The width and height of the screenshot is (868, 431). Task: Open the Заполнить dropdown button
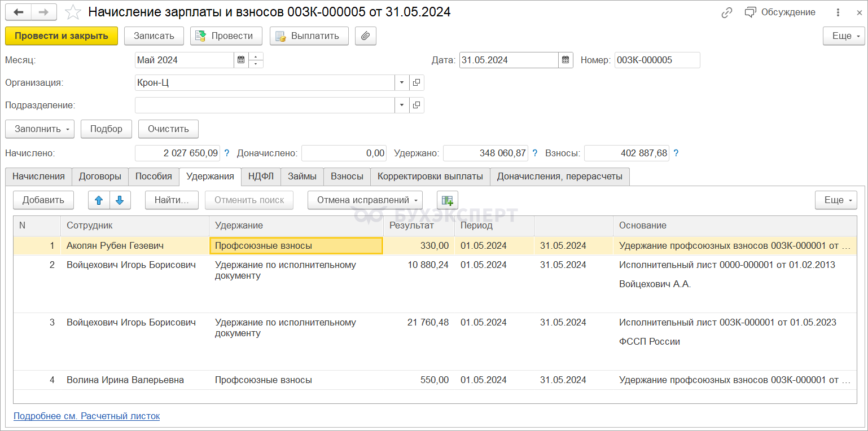coord(40,129)
